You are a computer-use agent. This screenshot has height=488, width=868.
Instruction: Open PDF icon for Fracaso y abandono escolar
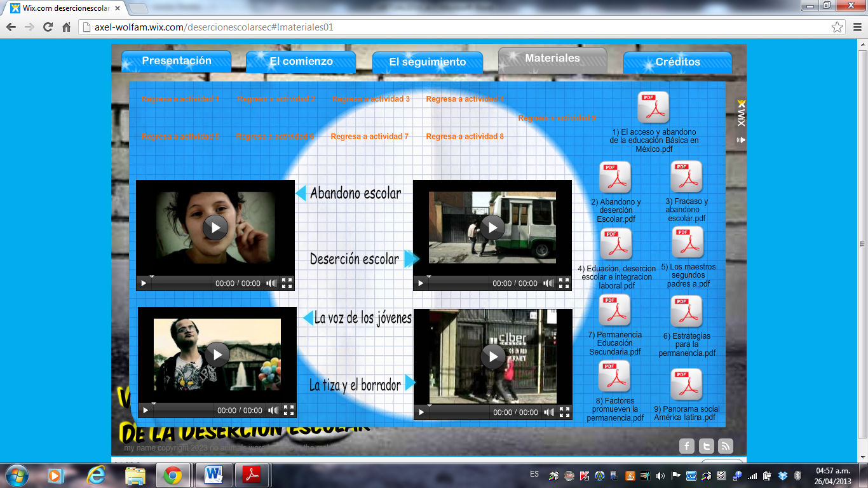pyautogui.click(x=686, y=177)
